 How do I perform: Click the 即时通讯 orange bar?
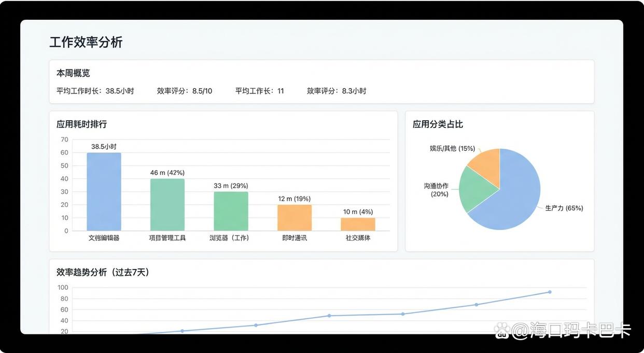tap(294, 218)
